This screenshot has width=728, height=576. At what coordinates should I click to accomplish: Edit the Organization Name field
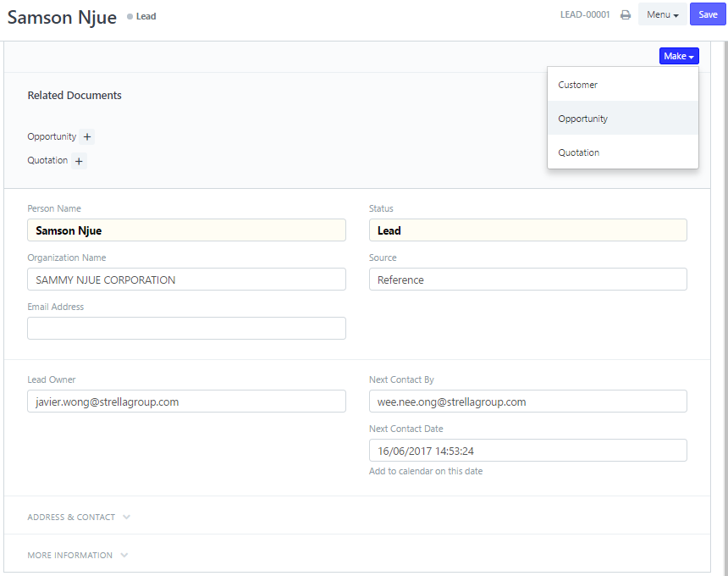coord(186,280)
